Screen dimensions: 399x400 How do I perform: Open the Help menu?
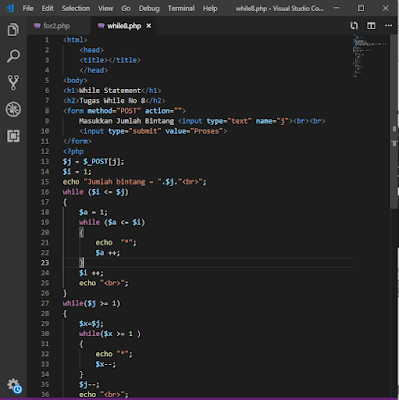pos(210,8)
